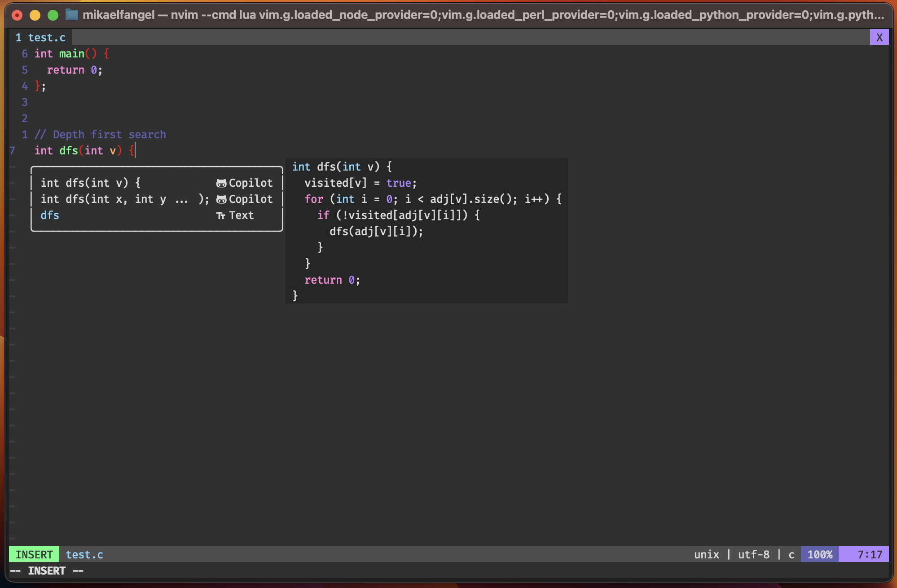897x588 pixels.
Task: Click the "c" filetype indicator in the statusline
Action: [791, 554]
